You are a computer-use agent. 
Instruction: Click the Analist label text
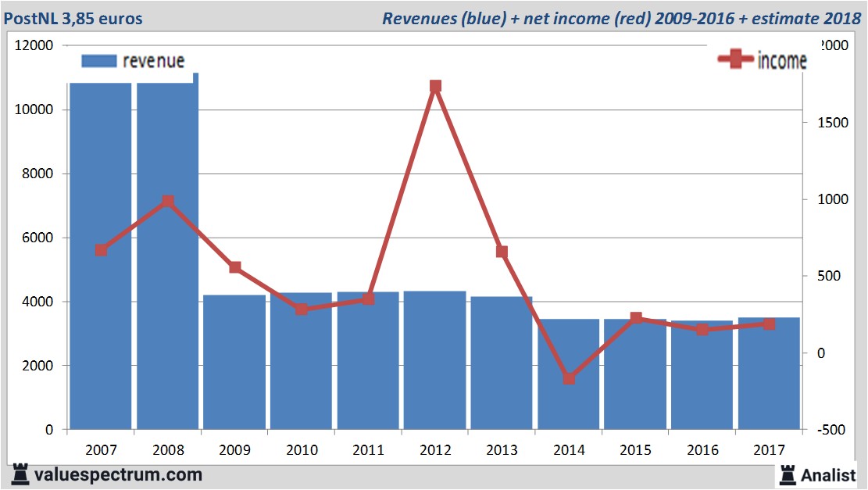[828, 474]
